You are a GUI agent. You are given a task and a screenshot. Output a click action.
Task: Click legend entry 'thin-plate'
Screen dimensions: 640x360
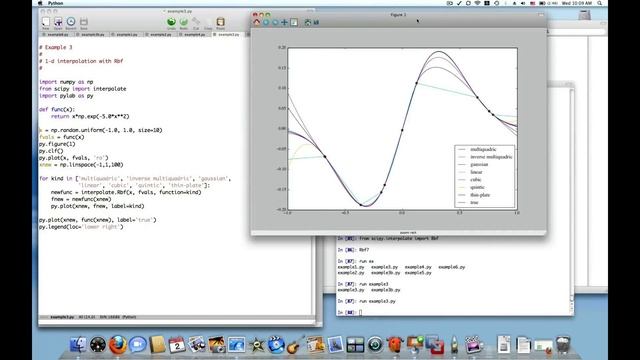(x=480, y=195)
